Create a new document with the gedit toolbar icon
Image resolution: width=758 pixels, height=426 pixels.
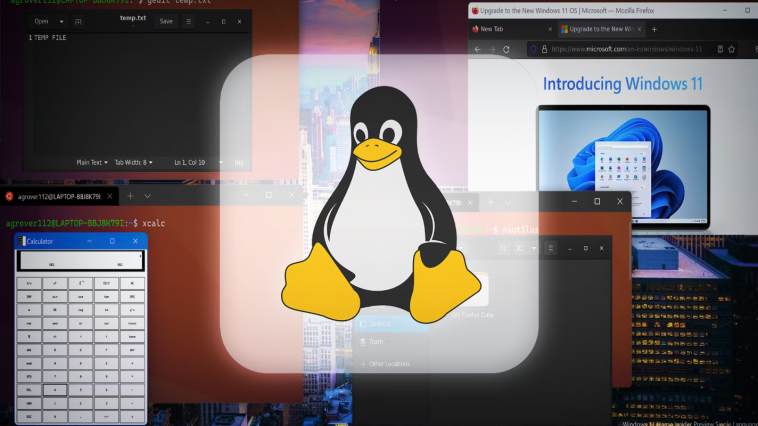[78, 22]
